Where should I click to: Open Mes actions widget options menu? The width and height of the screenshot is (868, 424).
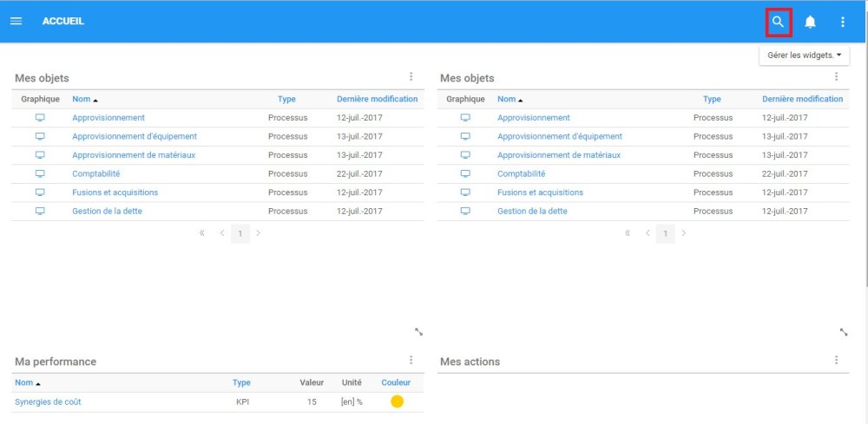(836, 361)
